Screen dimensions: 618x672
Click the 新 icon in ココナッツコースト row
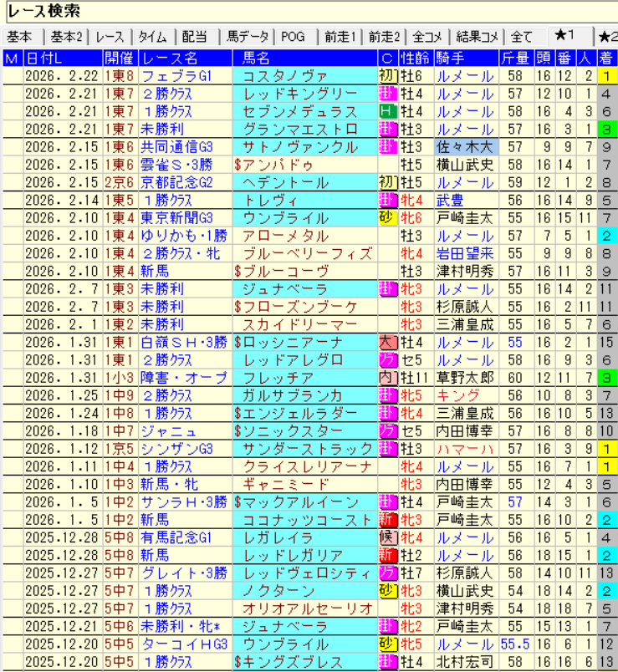[388, 520]
